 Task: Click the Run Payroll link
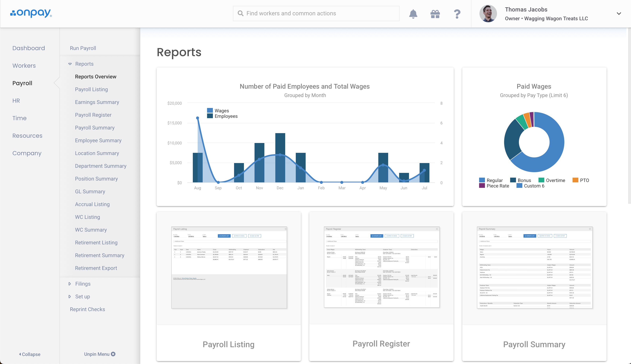(83, 48)
